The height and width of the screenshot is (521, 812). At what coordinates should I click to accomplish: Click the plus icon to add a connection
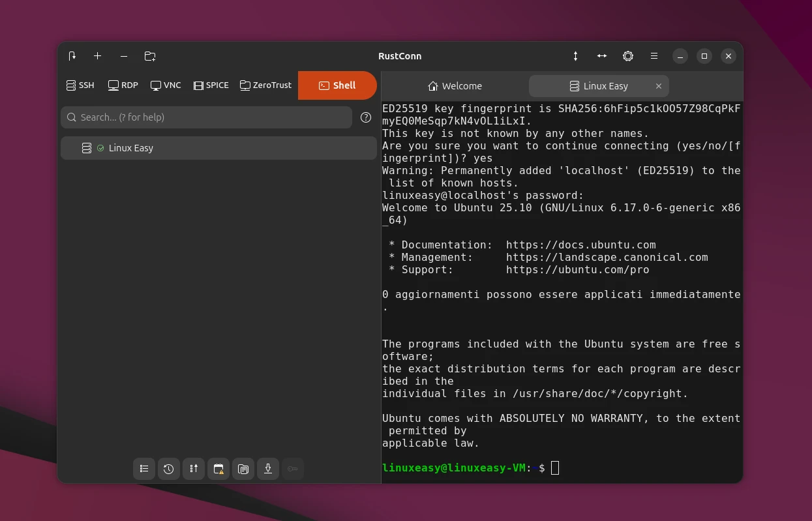(x=97, y=56)
